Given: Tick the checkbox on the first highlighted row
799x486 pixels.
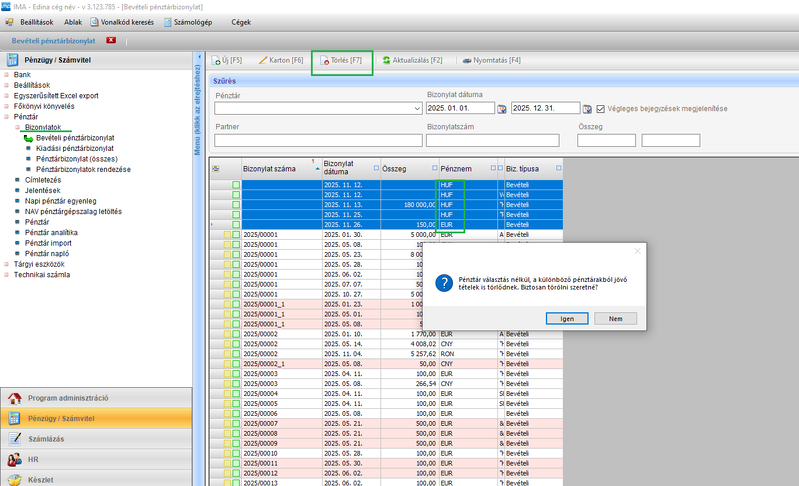Looking at the screenshot, I should 237,185.
